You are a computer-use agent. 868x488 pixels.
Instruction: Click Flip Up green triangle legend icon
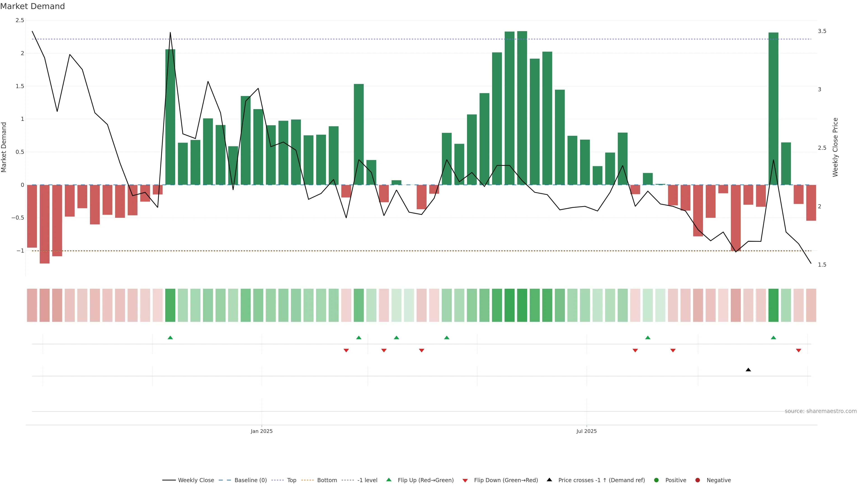(x=389, y=480)
